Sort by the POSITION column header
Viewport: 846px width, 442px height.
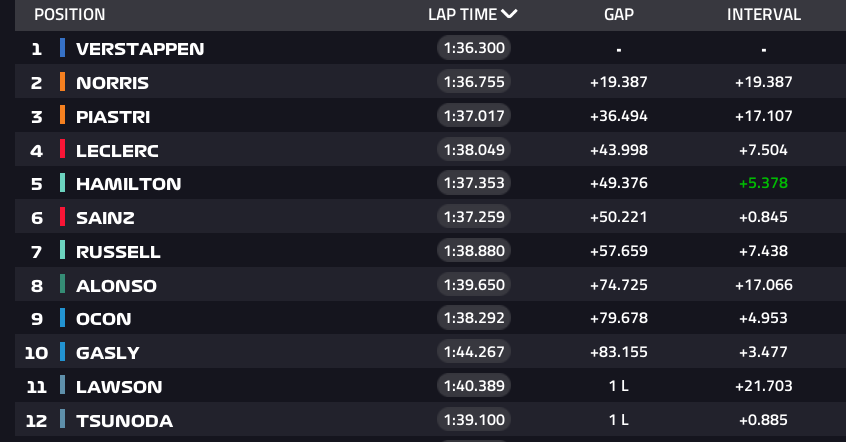click(70, 15)
